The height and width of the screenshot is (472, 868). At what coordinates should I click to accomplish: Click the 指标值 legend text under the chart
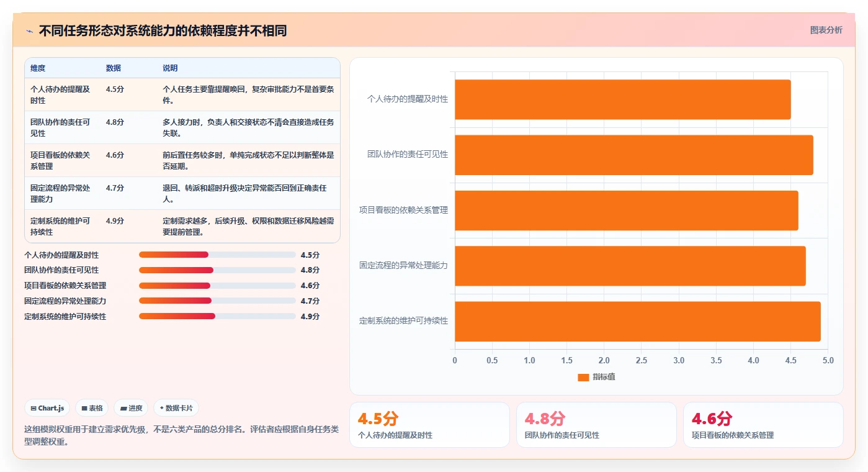tap(604, 377)
